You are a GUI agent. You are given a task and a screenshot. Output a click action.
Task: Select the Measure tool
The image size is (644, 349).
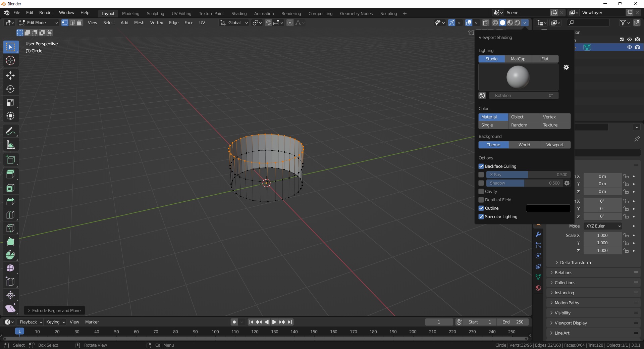(10, 145)
